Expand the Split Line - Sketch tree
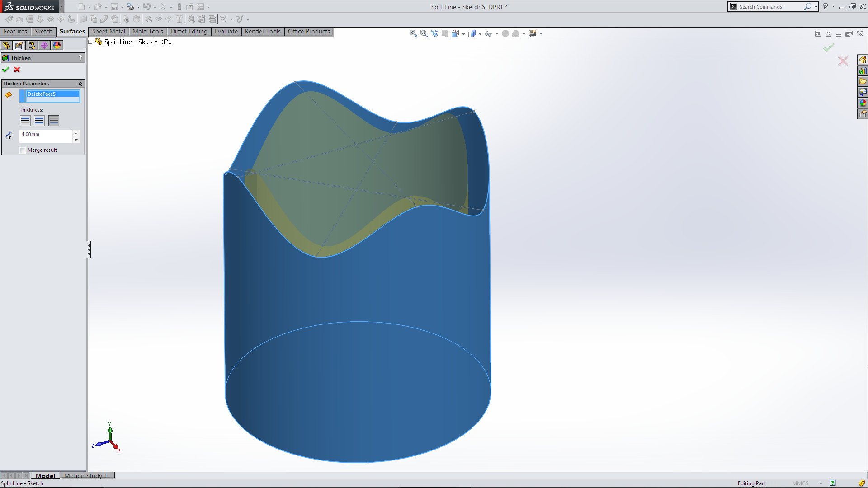 tap(90, 42)
